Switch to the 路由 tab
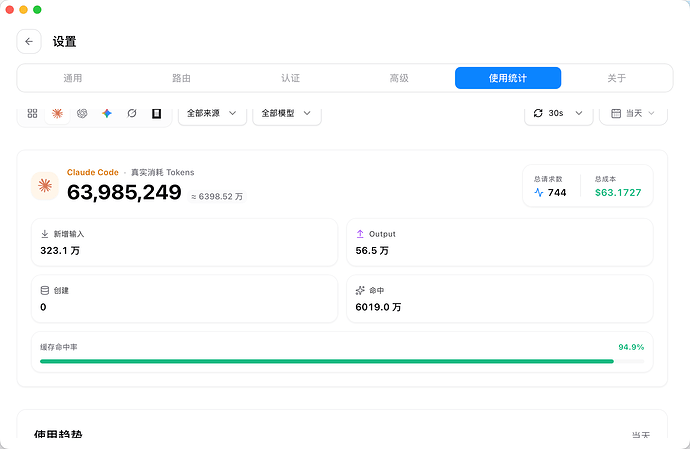 tap(181, 78)
